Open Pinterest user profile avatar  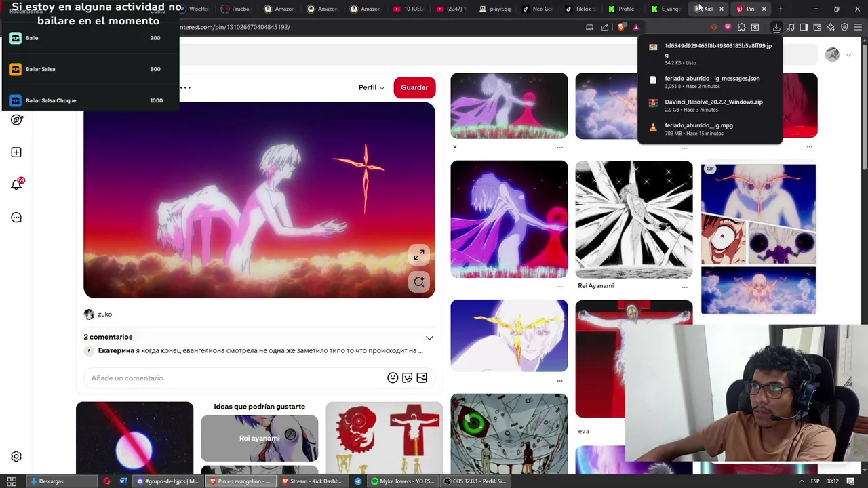832,55
